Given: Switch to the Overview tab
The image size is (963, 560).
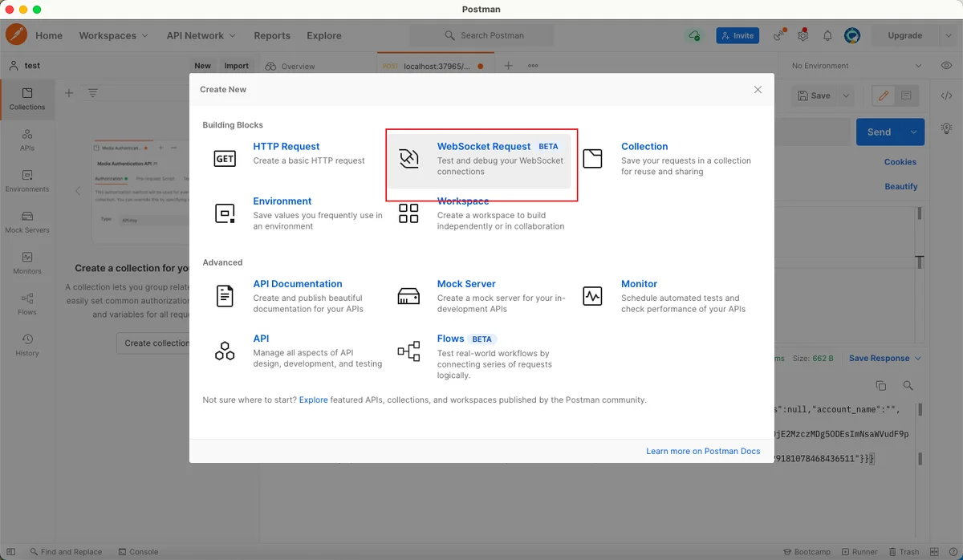Looking at the screenshot, I should tap(290, 66).
